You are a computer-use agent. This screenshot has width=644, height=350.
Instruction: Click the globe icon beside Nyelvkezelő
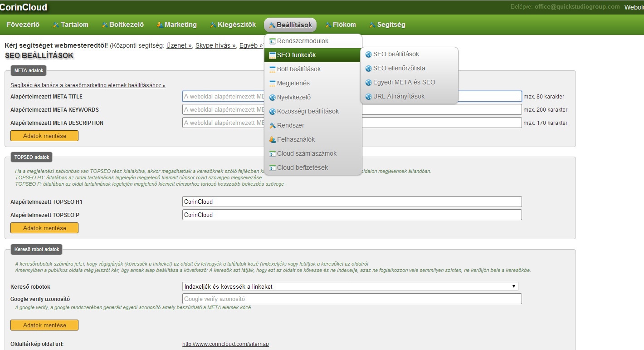(273, 98)
